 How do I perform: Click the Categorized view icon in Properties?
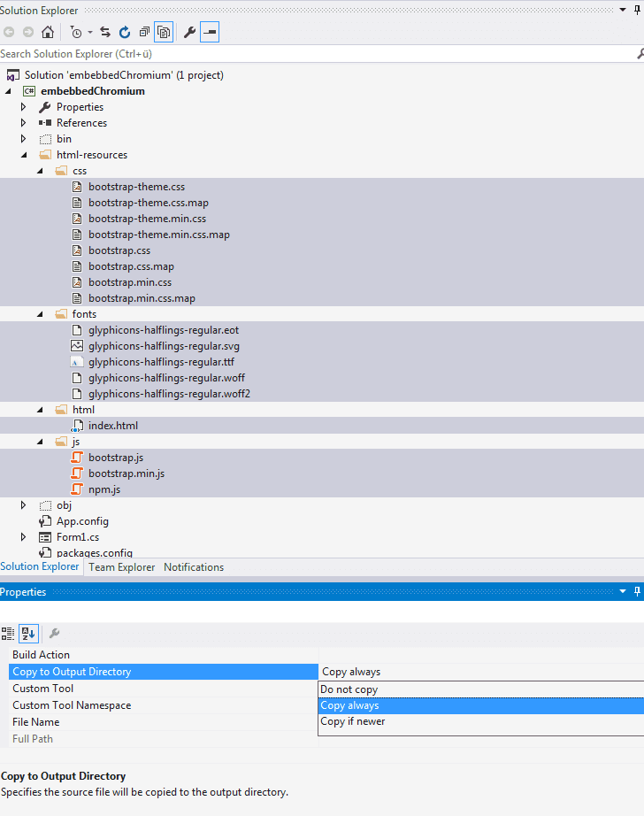[8, 633]
